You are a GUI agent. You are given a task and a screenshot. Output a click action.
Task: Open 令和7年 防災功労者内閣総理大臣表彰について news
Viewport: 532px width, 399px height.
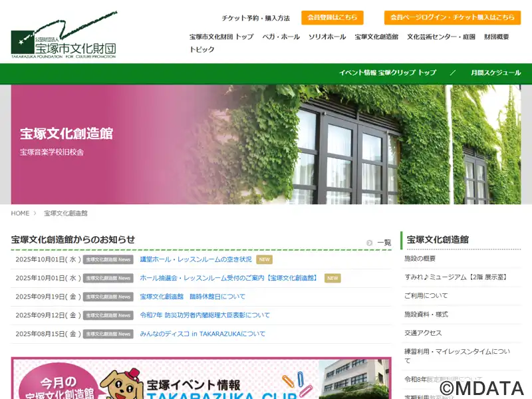205,315
